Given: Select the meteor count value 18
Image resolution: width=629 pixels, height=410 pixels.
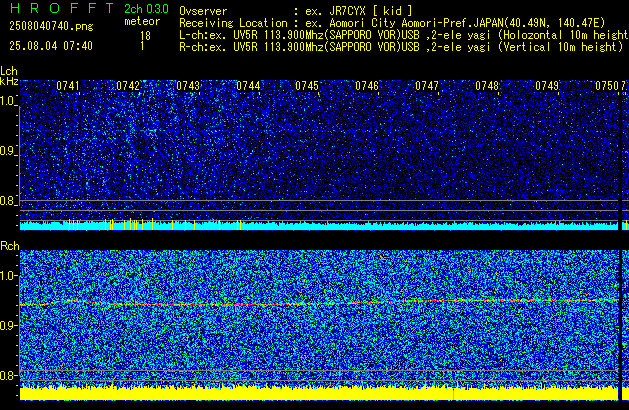Looking at the screenshot, I should 145,36.
